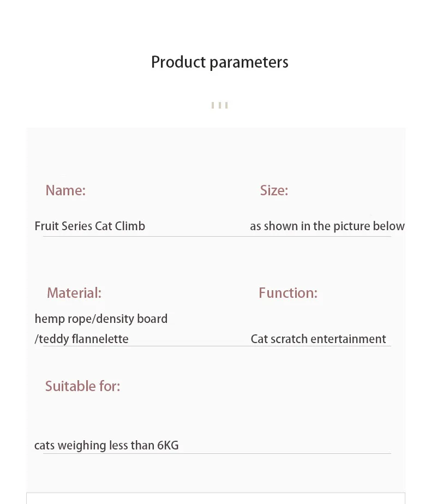Viewport: 431px width, 504px height.
Task: Click "Cat scratch" in the function value
Action: coord(279,339)
